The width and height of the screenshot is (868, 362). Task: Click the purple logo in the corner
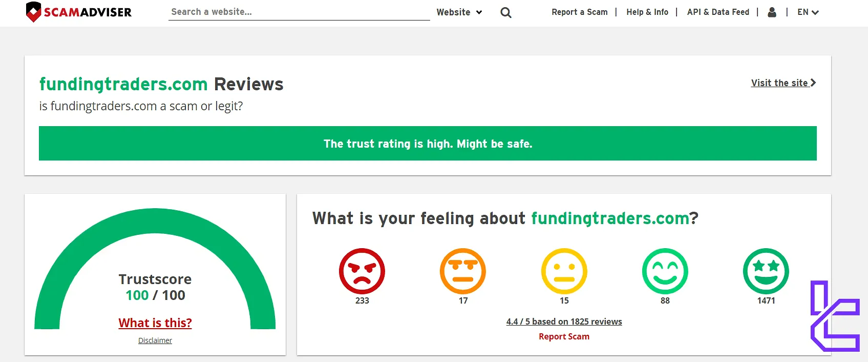[x=835, y=316]
